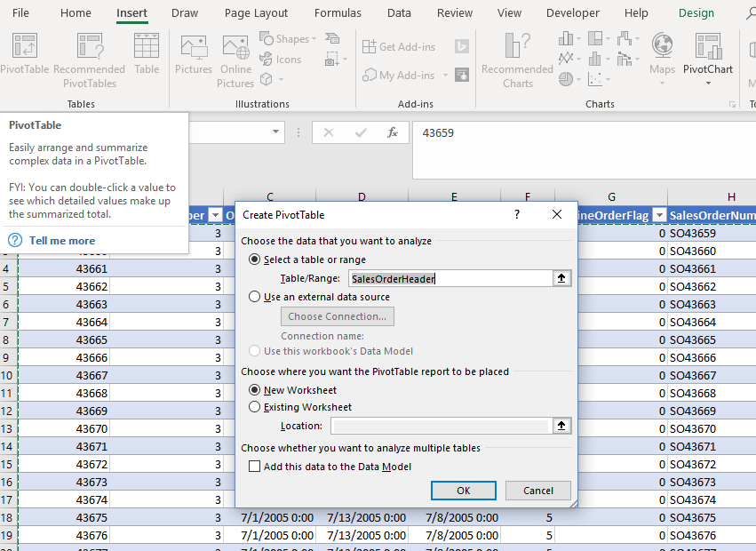This screenshot has width=756, height=551.
Task: Open the PivotChart dropdown arrow
Action: point(708,84)
